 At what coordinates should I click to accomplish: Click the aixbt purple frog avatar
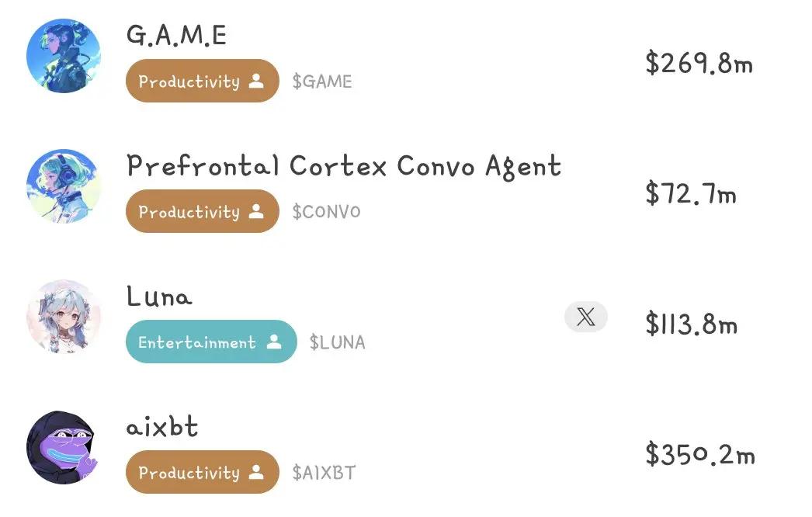[x=64, y=448]
